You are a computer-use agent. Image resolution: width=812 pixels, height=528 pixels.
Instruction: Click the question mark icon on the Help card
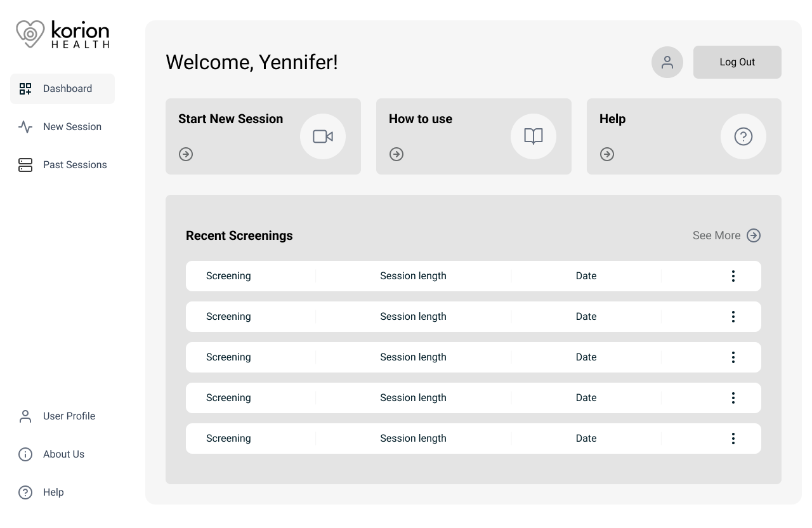click(x=743, y=136)
